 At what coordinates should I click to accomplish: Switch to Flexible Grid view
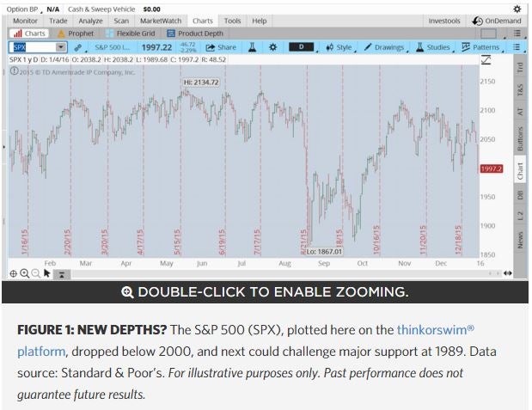(x=130, y=34)
